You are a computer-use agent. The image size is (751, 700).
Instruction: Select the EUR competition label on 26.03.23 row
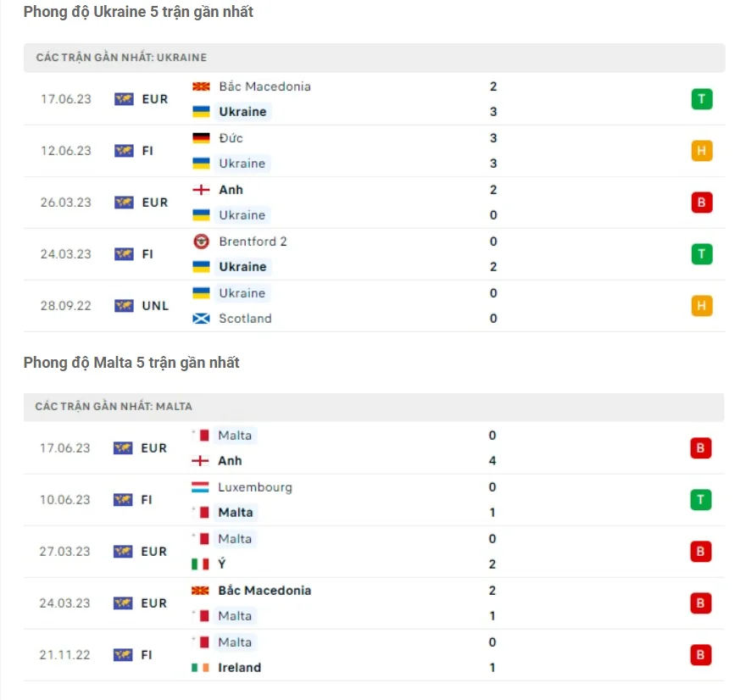(x=153, y=203)
